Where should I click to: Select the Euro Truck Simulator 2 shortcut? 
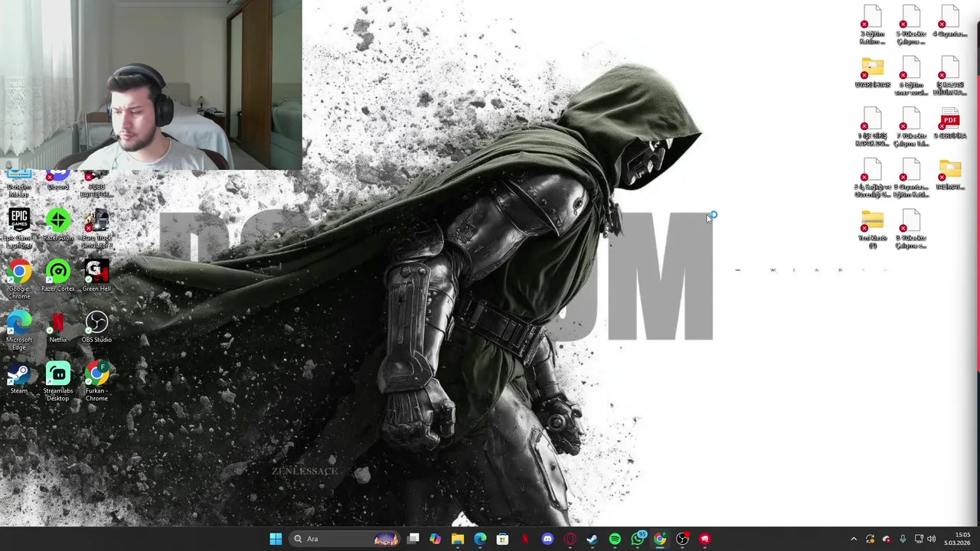(x=96, y=228)
